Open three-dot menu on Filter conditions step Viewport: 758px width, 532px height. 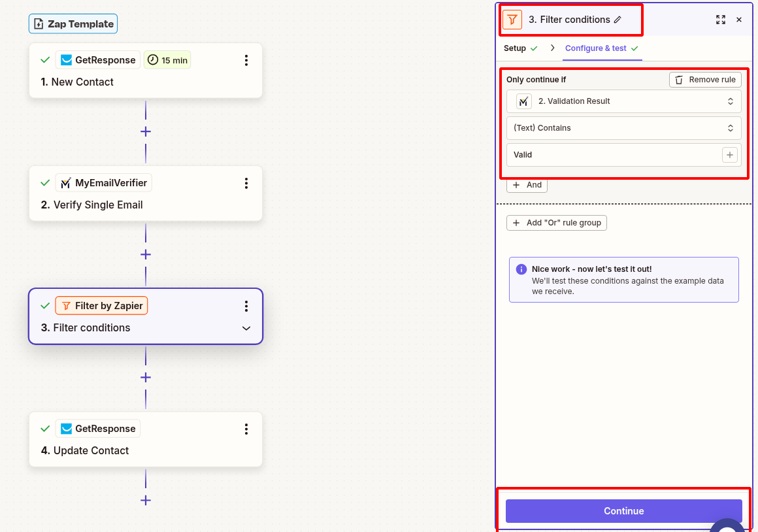pos(246,306)
